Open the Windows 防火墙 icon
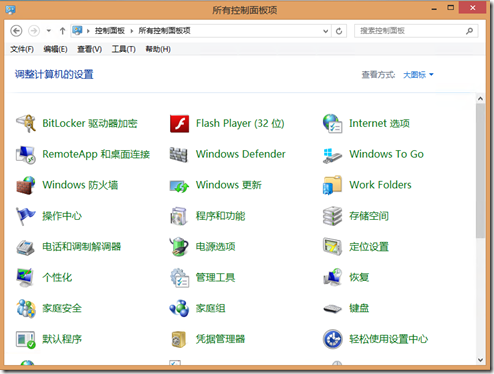Screen dimensions: 494x374 (x=26, y=185)
